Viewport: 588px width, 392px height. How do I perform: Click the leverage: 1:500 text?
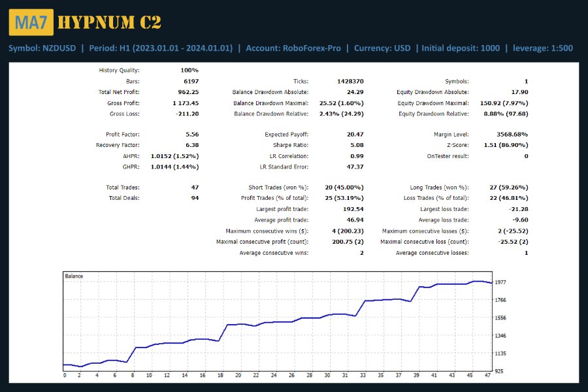[x=543, y=48]
